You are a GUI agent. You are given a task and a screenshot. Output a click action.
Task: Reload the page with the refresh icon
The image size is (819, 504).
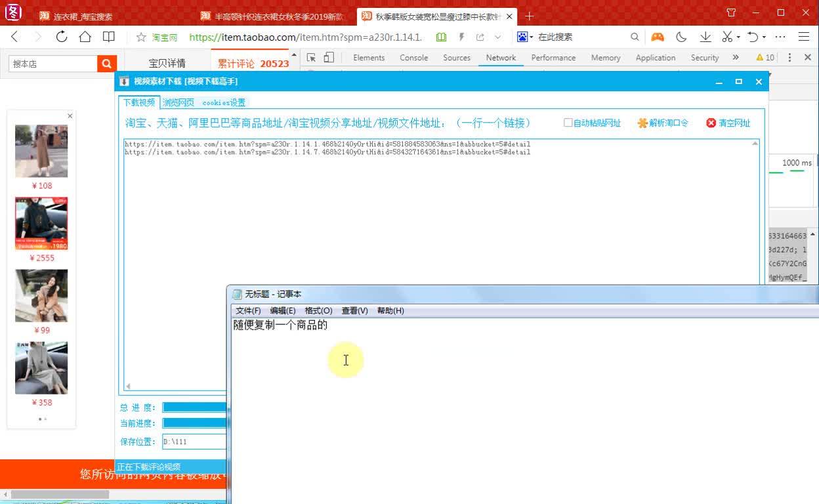62,37
